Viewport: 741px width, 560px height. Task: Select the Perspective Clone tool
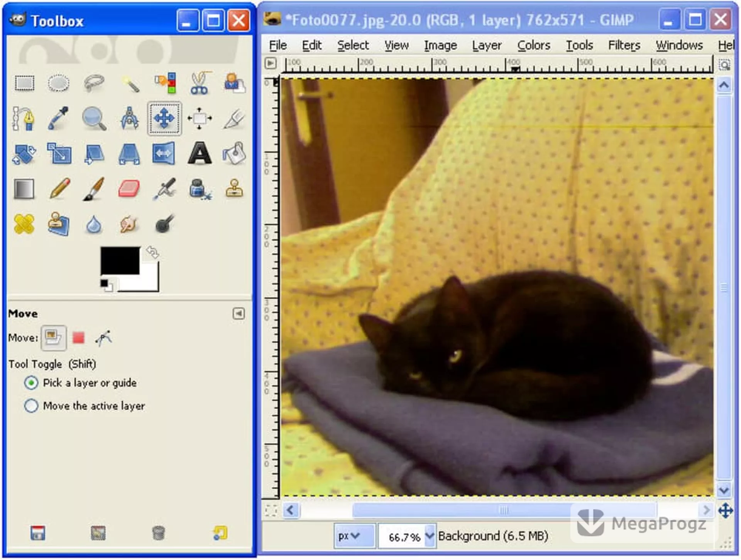point(59,224)
